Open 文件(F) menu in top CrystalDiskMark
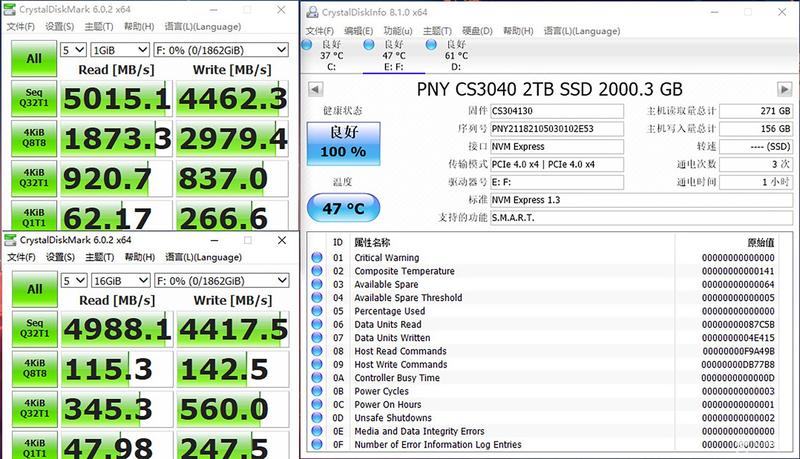 (21, 27)
